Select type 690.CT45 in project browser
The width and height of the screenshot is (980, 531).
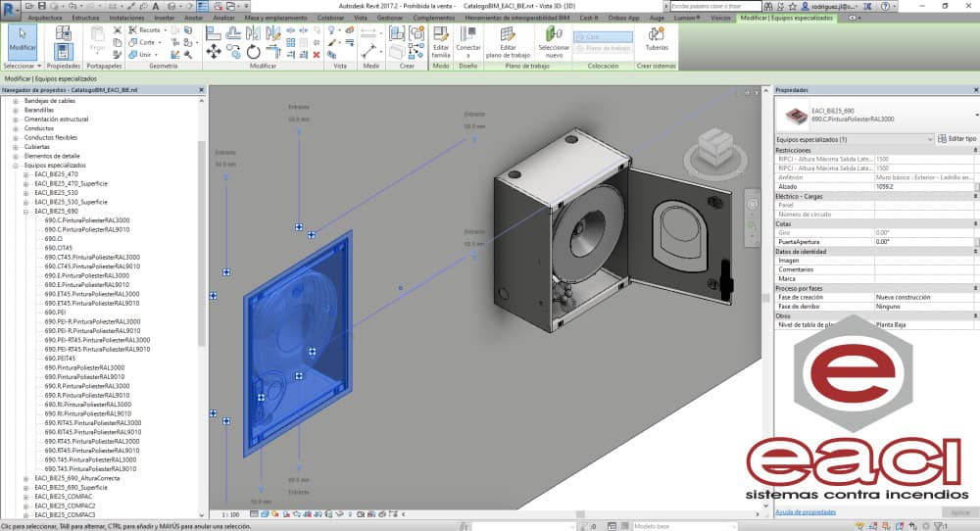tap(58, 248)
